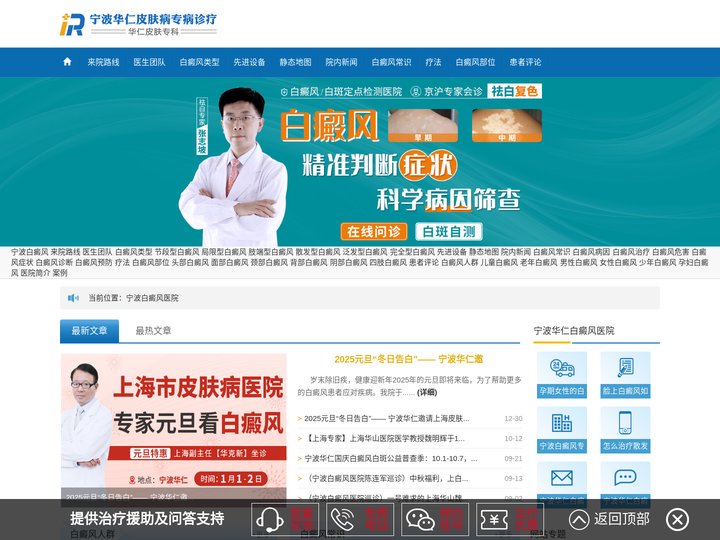The image size is (720, 540).
Task: Click the 散发型白癜风 keyword link
Action: point(318,252)
